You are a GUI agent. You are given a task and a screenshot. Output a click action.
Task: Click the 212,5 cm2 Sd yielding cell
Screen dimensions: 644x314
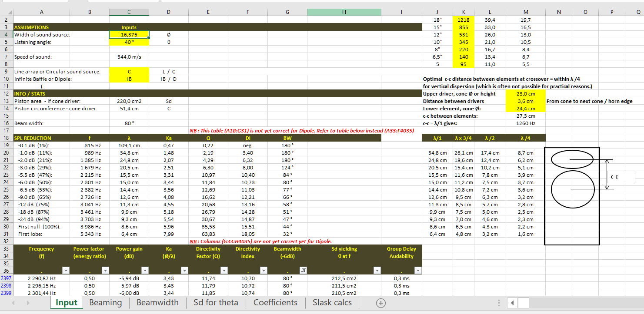(344, 278)
